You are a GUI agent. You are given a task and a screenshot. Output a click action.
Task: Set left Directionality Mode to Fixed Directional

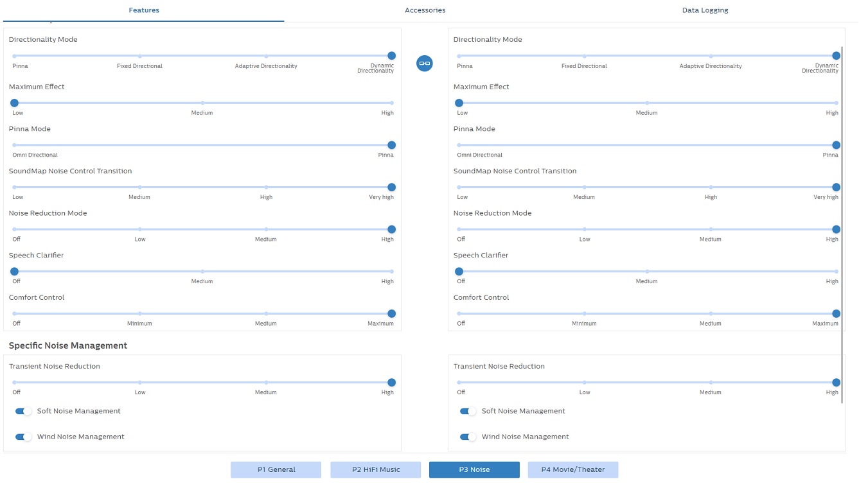(x=139, y=56)
